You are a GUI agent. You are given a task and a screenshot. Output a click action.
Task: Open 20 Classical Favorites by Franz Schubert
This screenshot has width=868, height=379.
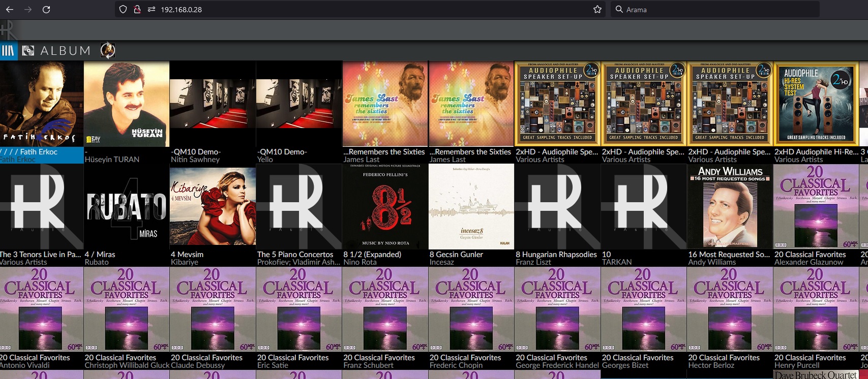tap(385, 310)
